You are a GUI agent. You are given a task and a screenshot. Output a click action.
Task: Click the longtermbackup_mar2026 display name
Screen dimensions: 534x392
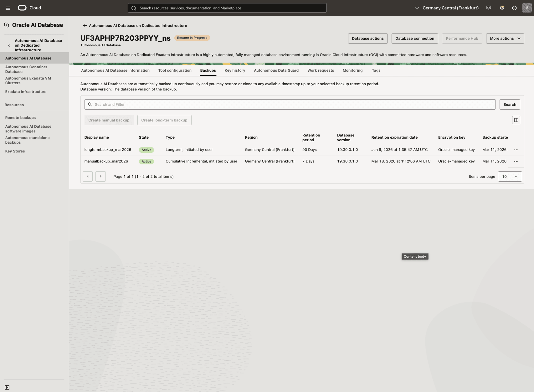(108, 150)
